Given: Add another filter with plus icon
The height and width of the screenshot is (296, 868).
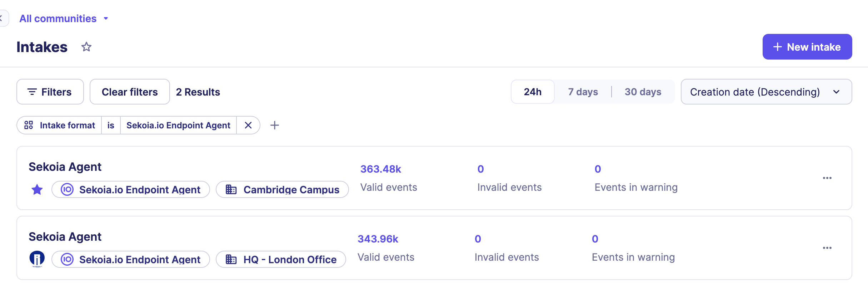Looking at the screenshot, I should [x=275, y=125].
